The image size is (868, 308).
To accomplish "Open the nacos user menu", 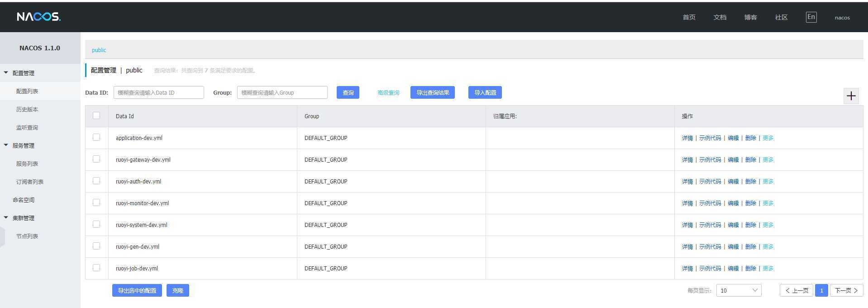I will click(842, 18).
